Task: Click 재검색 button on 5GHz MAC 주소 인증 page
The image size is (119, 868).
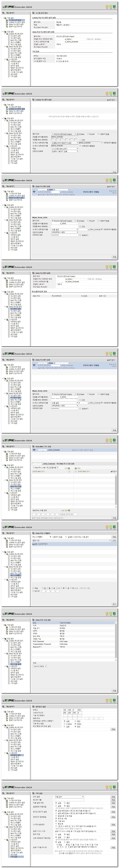Action: coord(114,471)
